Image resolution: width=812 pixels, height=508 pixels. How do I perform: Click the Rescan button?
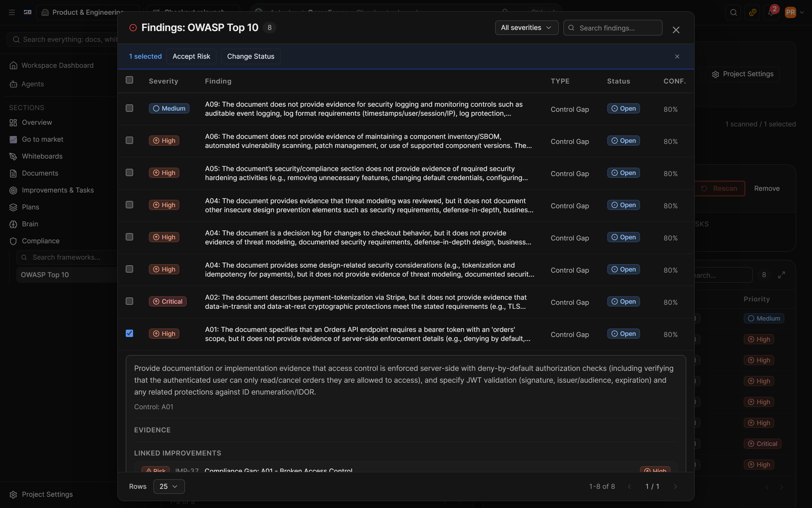[720, 189]
